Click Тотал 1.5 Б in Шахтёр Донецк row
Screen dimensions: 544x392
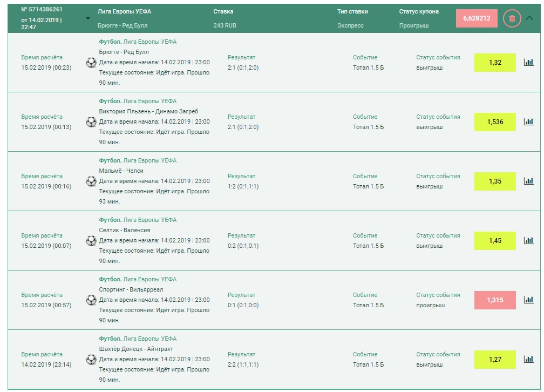369,364
